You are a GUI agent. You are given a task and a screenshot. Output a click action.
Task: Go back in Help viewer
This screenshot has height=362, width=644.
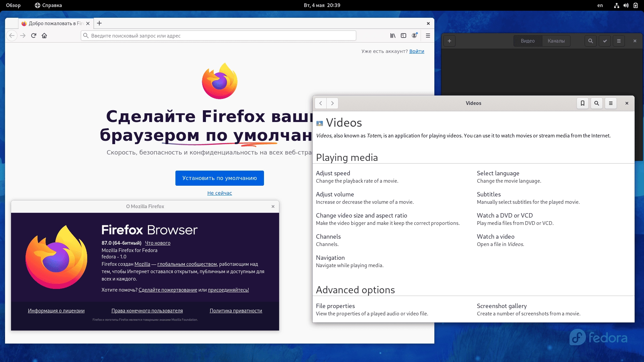[x=321, y=103]
